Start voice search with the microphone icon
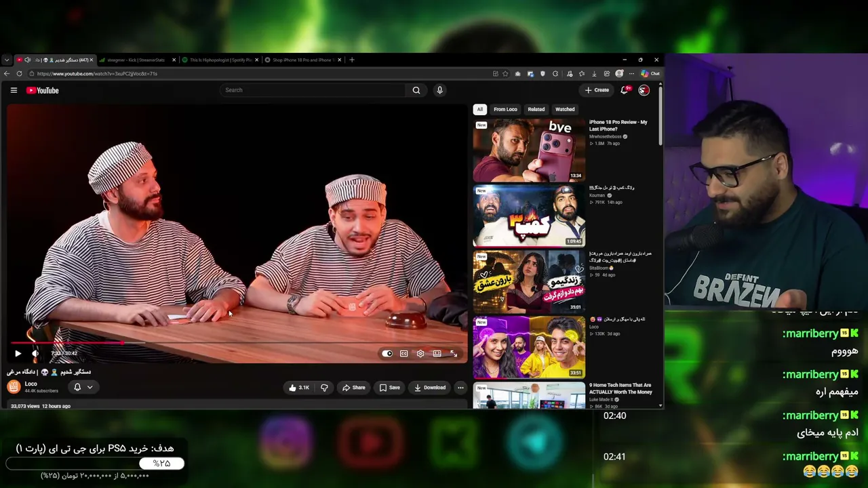Image resolution: width=868 pixels, height=488 pixels. (x=439, y=90)
